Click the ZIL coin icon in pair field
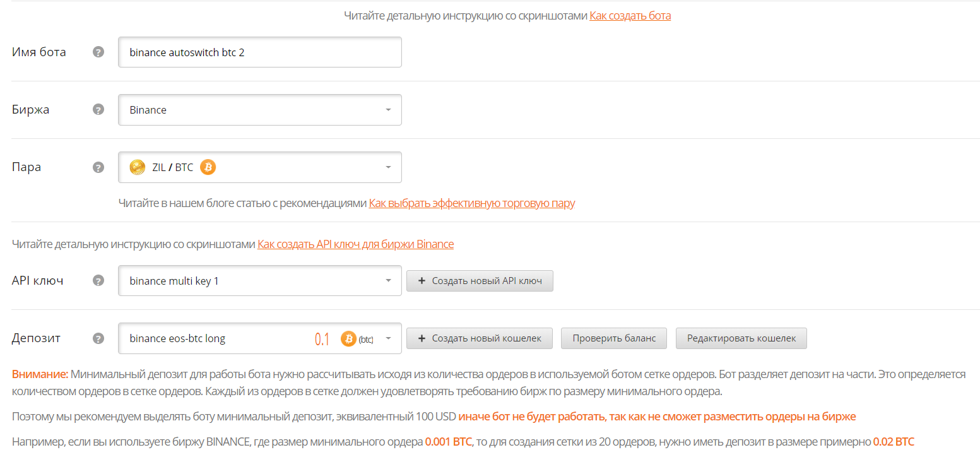The height and width of the screenshot is (457, 980). 137,167
